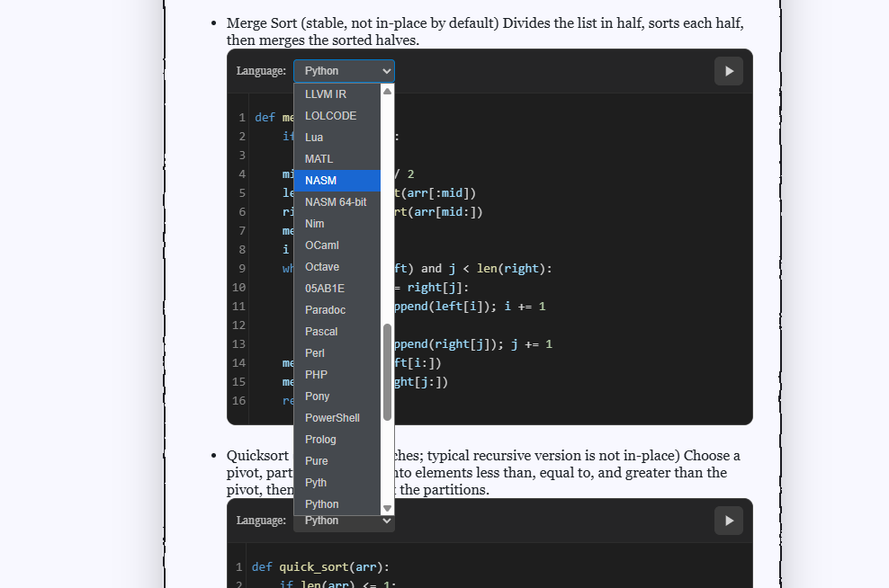Select the highlighted NASM option

tap(337, 180)
